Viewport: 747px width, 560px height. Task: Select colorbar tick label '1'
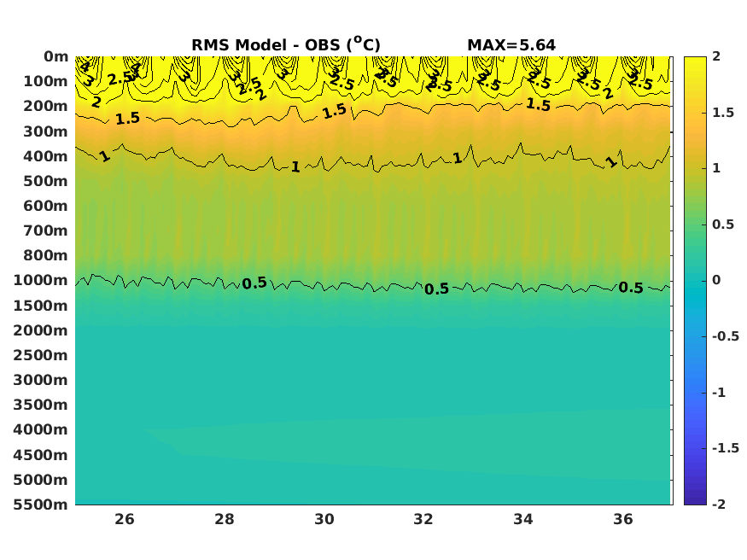tap(716, 168)
